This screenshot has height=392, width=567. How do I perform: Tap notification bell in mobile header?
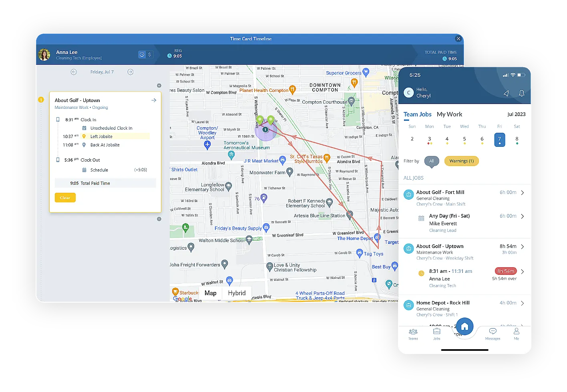pos(522,93)
